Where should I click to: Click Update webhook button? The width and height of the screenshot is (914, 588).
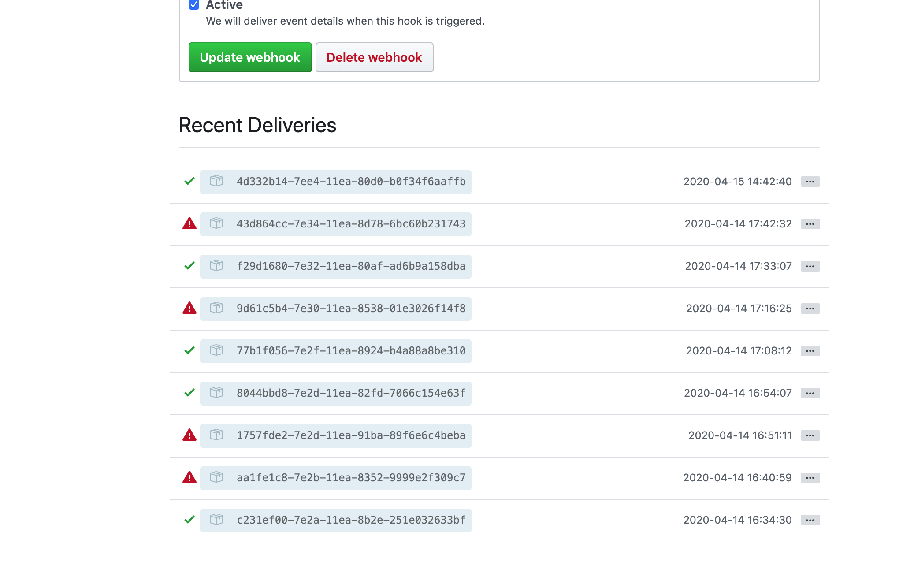pos(250,57)
